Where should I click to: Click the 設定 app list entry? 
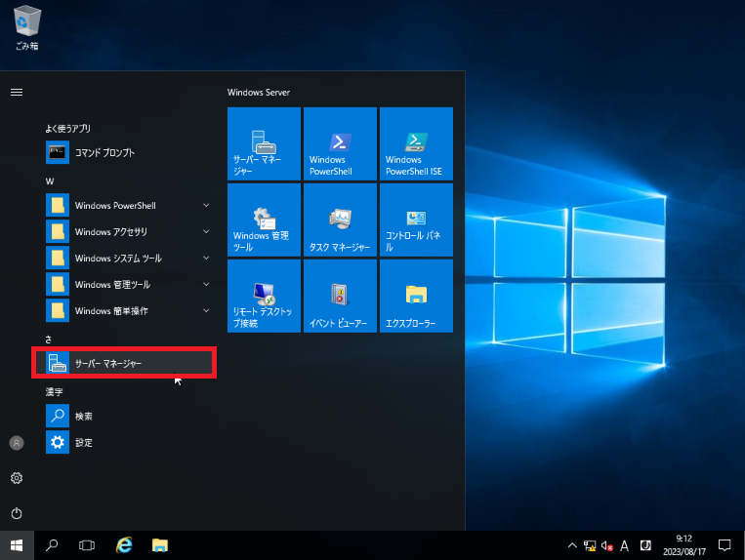(x=84, y=443)
